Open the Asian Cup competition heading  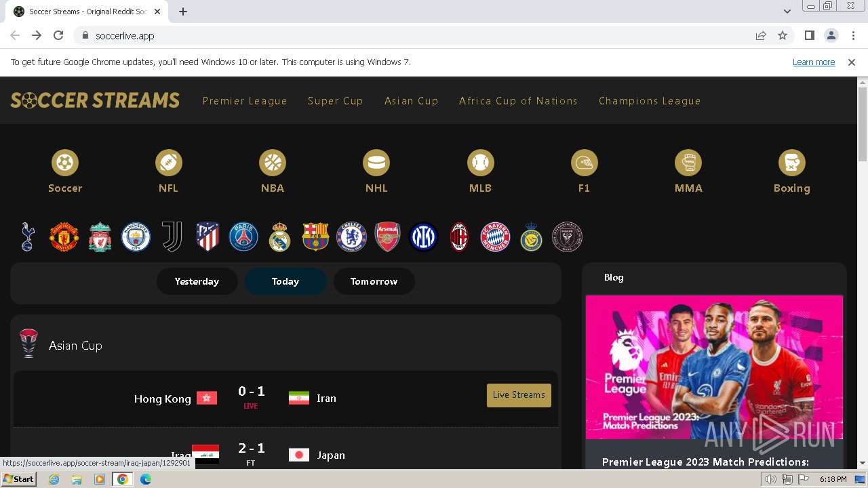point(75,346)
